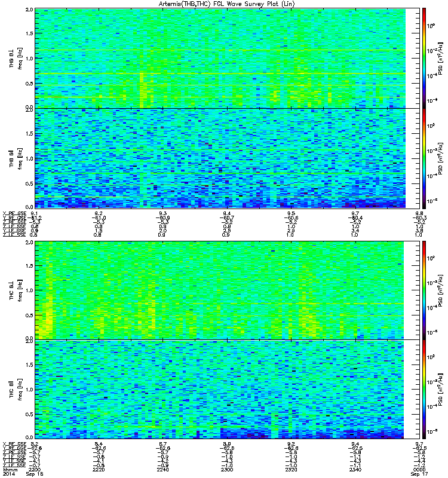Click the '2240' time tick label

click(162, 470)
